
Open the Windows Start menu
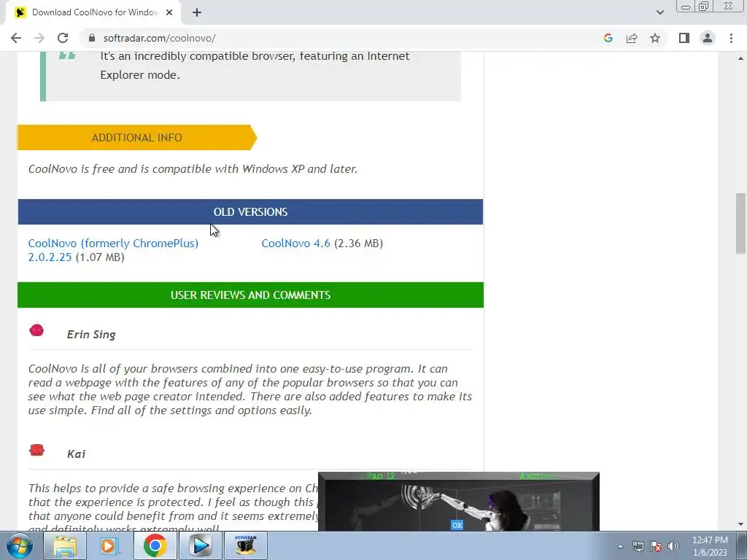(x=20, y=545)
